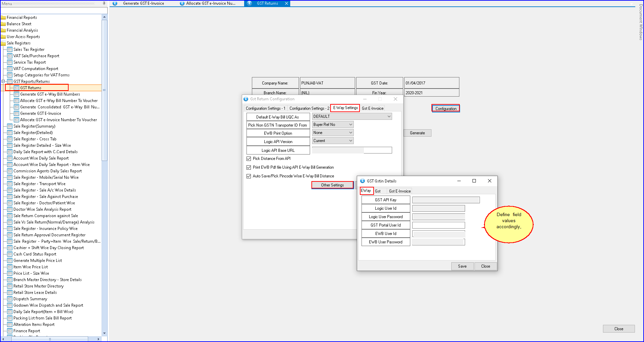Click the GST Portal User Id field
Viewport: 644px width, 342px height.
438,225
